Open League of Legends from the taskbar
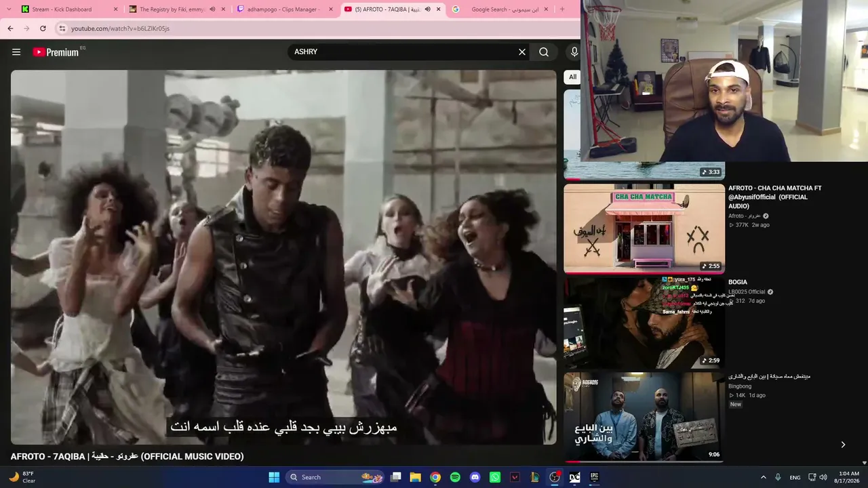Viewport: 868px width, 488px height. (535, 477)
